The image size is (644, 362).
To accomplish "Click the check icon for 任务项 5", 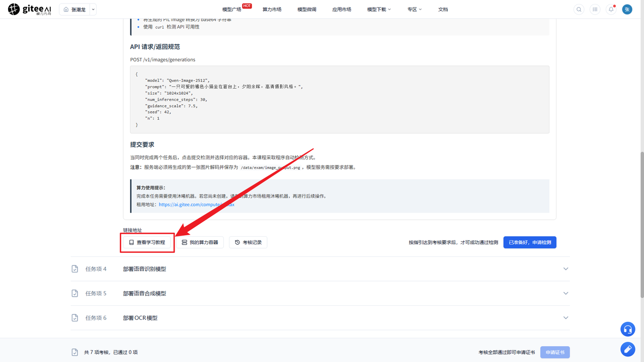I will tap(74, 293).
